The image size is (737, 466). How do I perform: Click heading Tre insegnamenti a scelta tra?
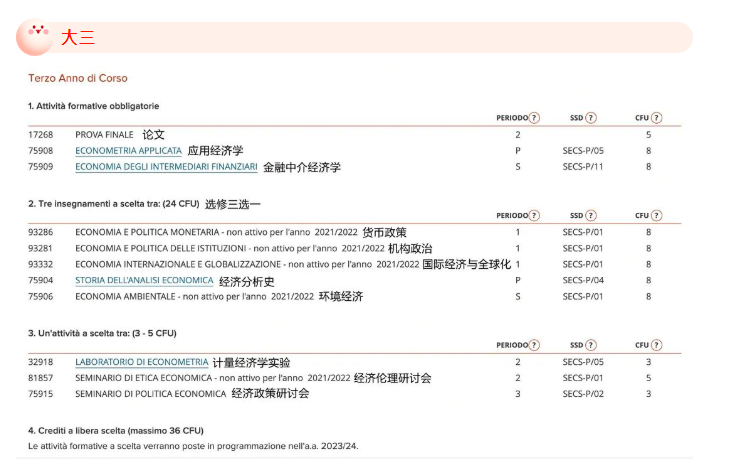click(x=114, y=204)
